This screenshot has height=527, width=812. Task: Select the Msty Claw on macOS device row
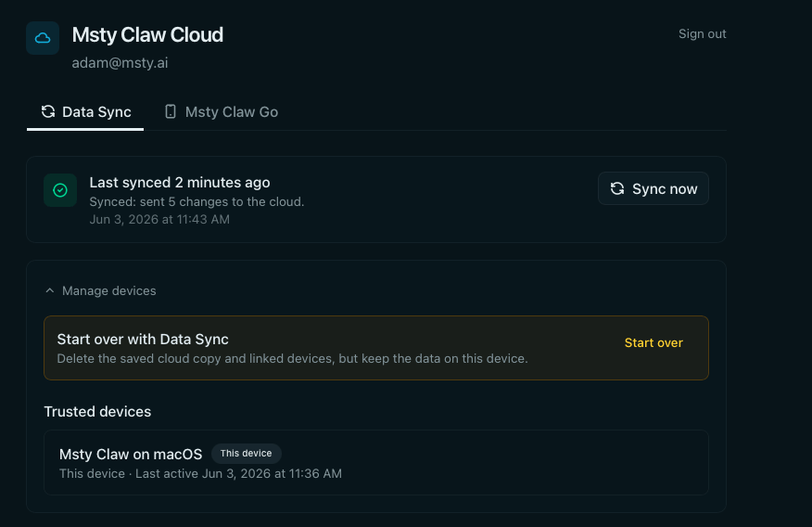point(376,462)
